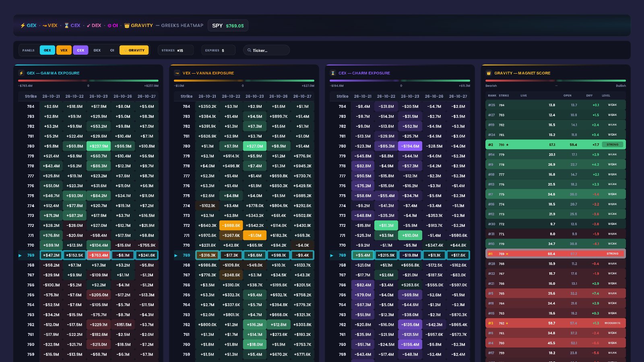Image resolution: width=644 pixels, height=362 pixels.
Task: Click the SPY $769.05 ticker chip
Action: [x=228, y=25]
